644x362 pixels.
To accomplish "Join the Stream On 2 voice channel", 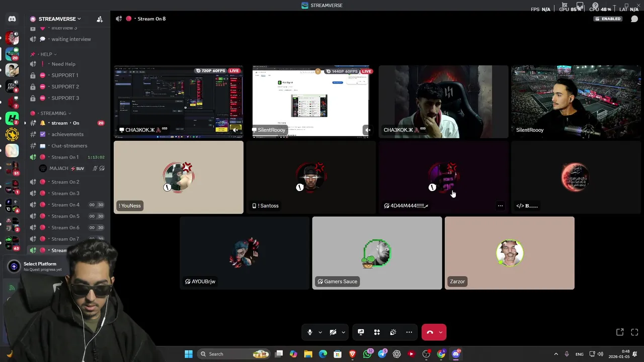I will (x=67, y=182).
